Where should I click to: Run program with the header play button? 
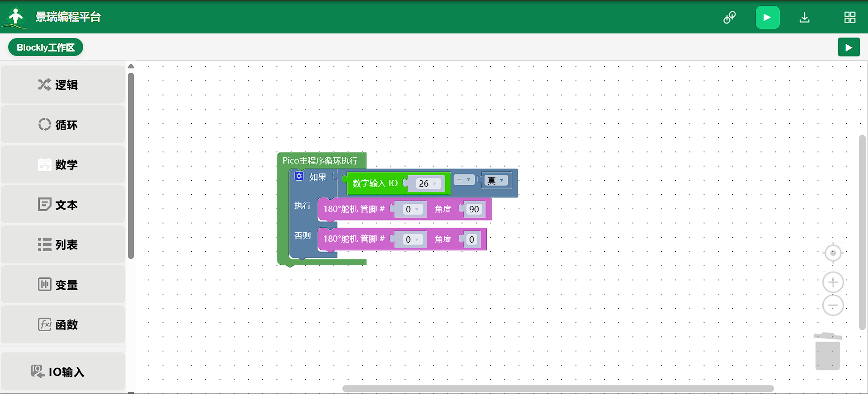[x=768, y=18]
